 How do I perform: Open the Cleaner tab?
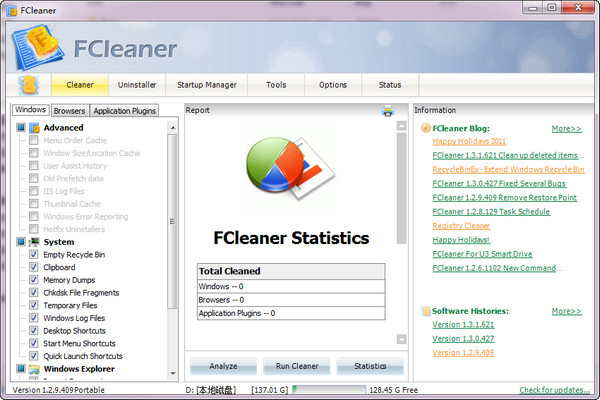tap(80, 85)
